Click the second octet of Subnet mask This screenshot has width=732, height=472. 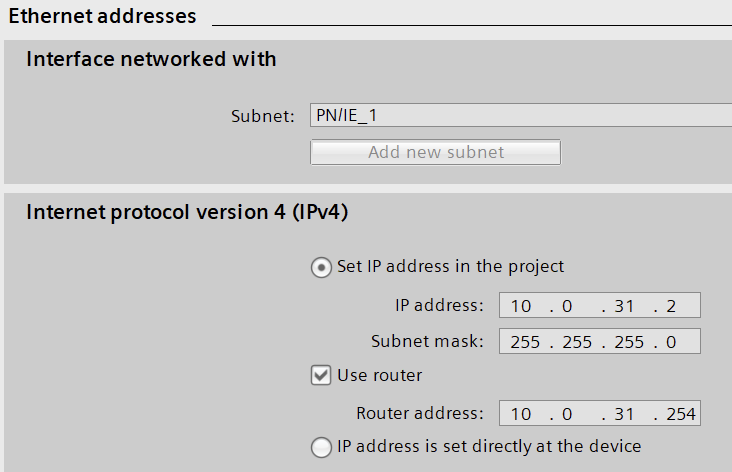coord(573,342)
